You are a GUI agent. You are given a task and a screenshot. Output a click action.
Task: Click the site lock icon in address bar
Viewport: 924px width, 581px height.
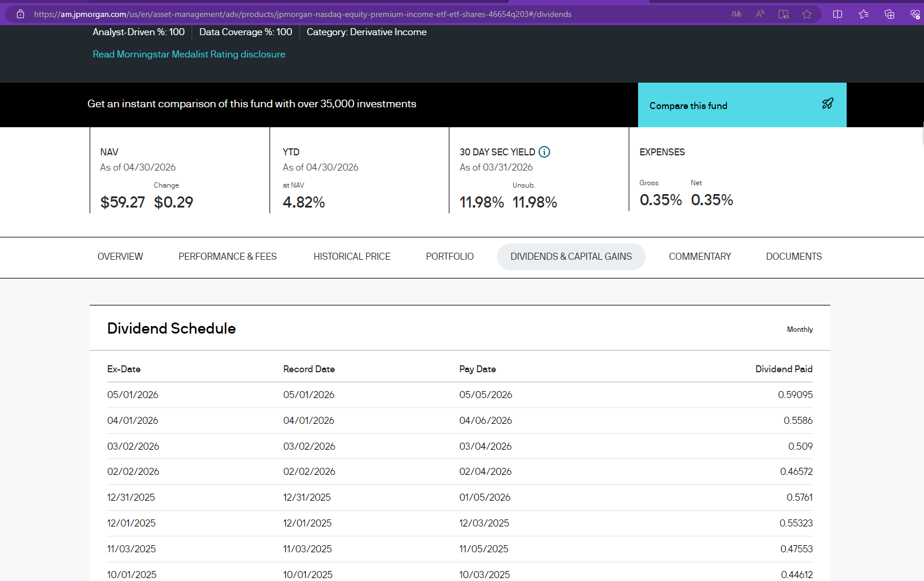tap(21, 14)
